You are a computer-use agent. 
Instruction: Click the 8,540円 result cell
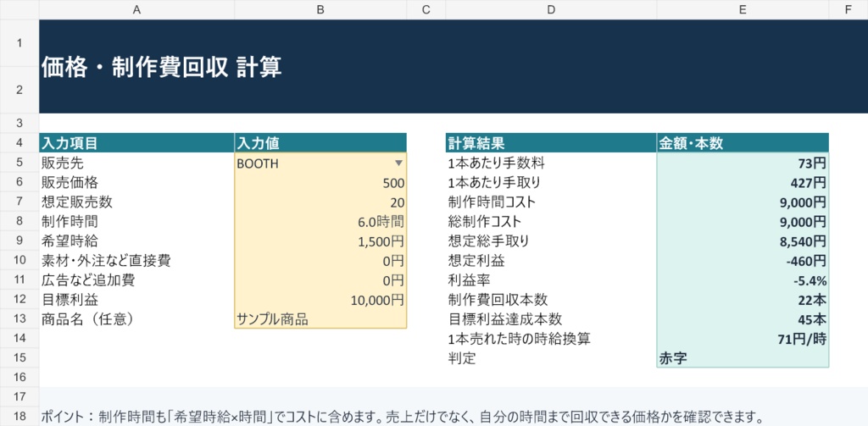click(743, 241)
